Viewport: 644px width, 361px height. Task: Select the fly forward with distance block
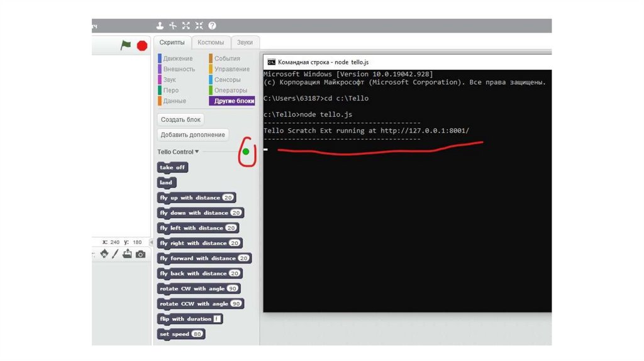pos(204,258)
